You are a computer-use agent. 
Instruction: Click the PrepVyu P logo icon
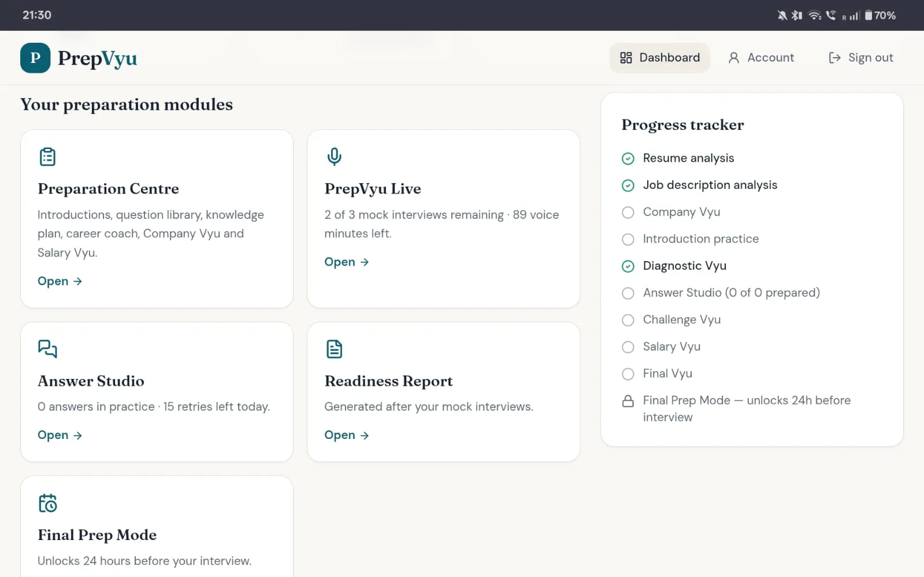[x=35, y=58]
